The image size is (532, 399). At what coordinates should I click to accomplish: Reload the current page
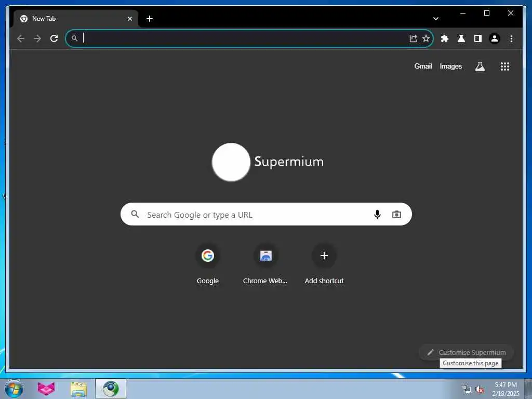[x=54, y=38]
